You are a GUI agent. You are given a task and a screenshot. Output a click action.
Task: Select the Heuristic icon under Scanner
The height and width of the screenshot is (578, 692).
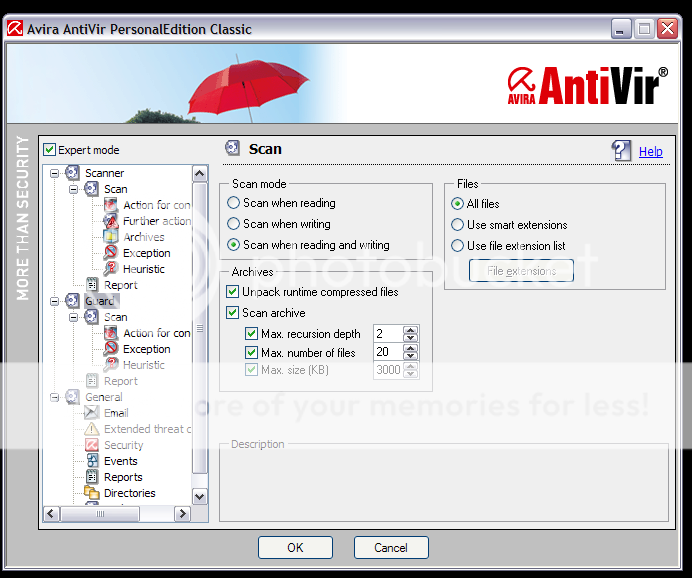(x=111, y=269)
